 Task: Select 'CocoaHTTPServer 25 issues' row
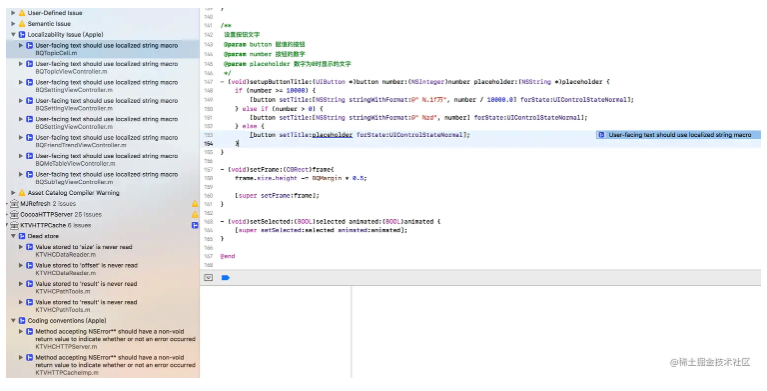(x=103, y=214)
